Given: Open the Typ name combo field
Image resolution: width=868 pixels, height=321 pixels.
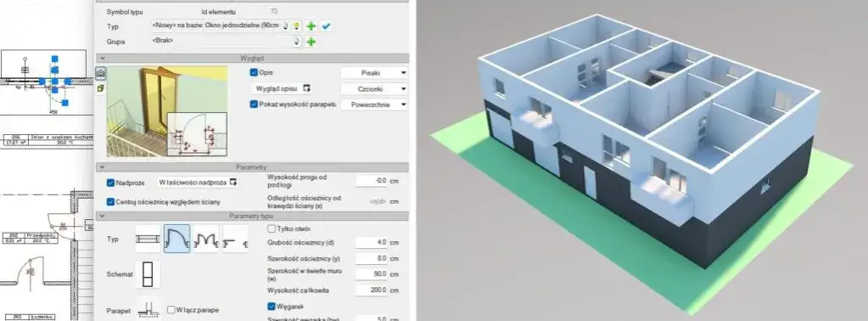Looking at the screenshot, I should 216,25.
